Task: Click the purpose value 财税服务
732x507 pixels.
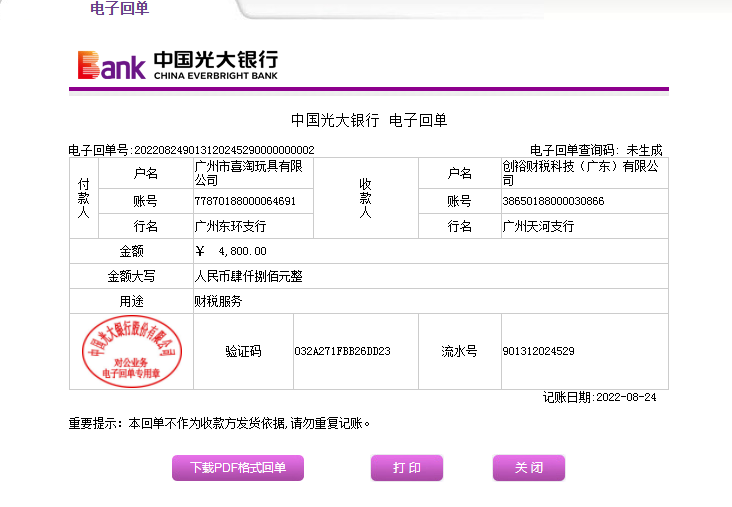Action: [x=218, y=302]
